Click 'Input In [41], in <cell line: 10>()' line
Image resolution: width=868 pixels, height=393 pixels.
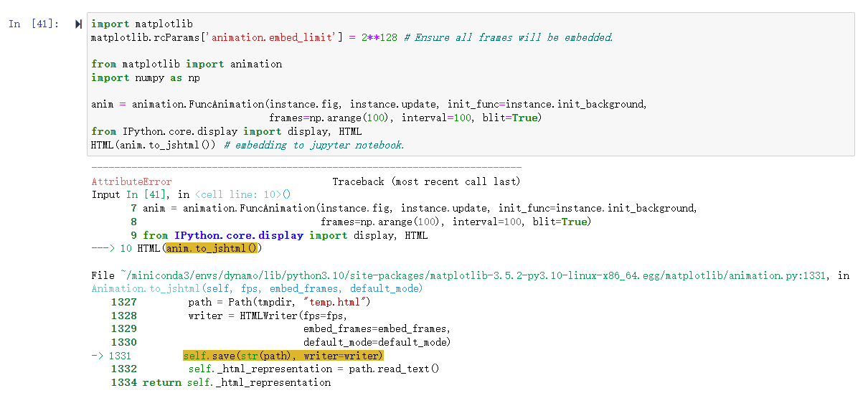point(191,194)
